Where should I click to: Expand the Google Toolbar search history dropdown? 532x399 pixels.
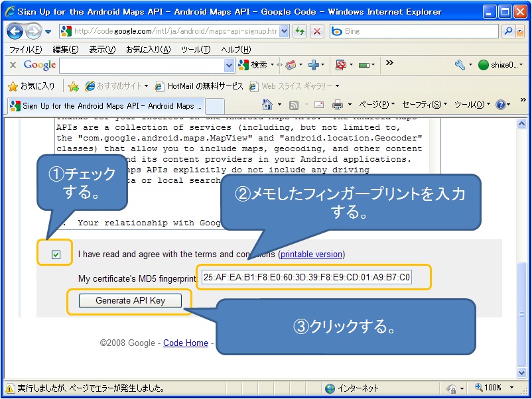tap(230, 65)
